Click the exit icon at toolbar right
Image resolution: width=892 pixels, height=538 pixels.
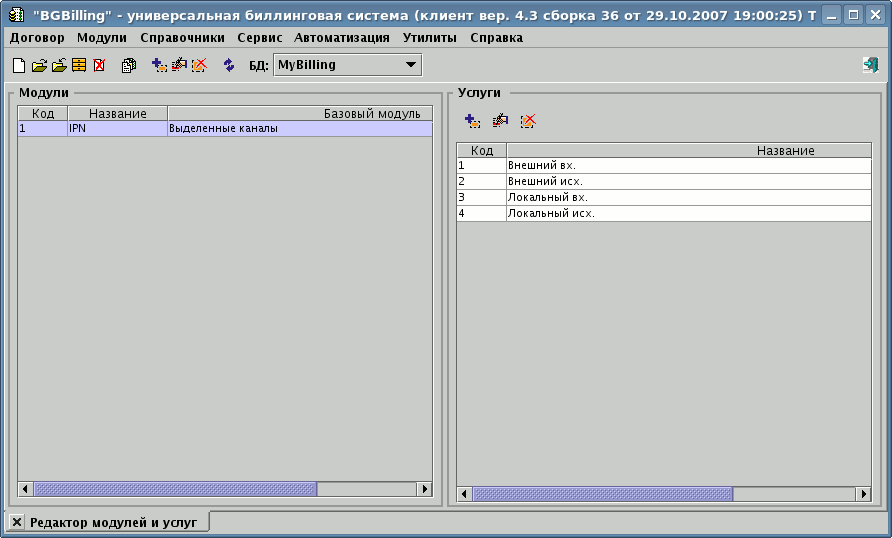[871, 65]
